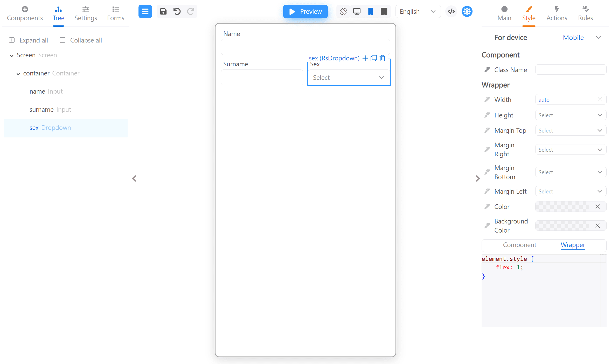Screen dimensions: 611x364
Task: Click the Preview button
Action: tap(305, 11)
